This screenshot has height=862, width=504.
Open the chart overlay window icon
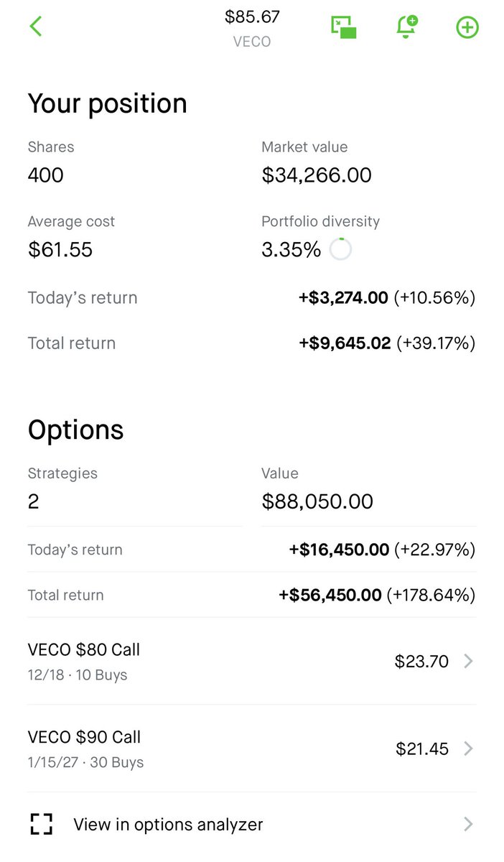[344, 27]
